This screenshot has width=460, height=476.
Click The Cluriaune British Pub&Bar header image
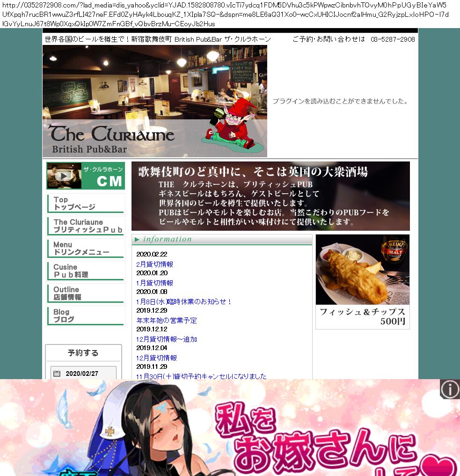[155, 101]
